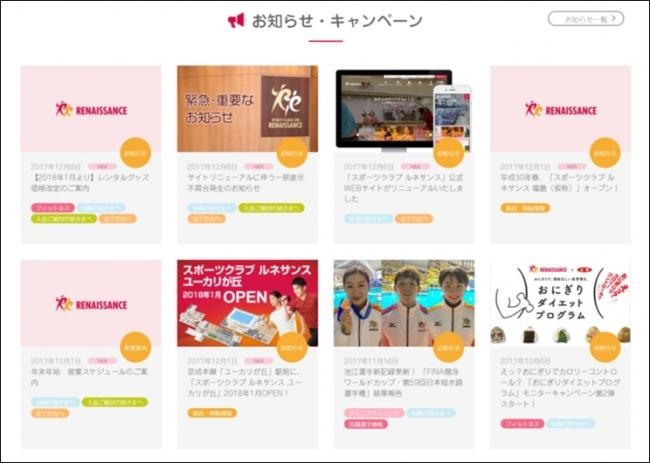The height and width of the screenshot is (463, 650).
Task: Open the 池江選手新記録更新 article title
Action: pyautogui.click(x=403, y=382)
